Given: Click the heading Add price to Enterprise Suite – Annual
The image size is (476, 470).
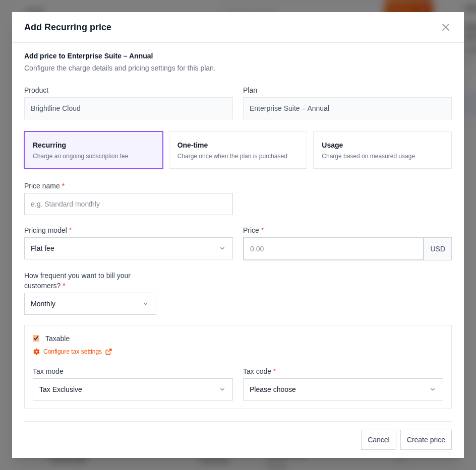Looking at the screenshot, I should (89, 56).
